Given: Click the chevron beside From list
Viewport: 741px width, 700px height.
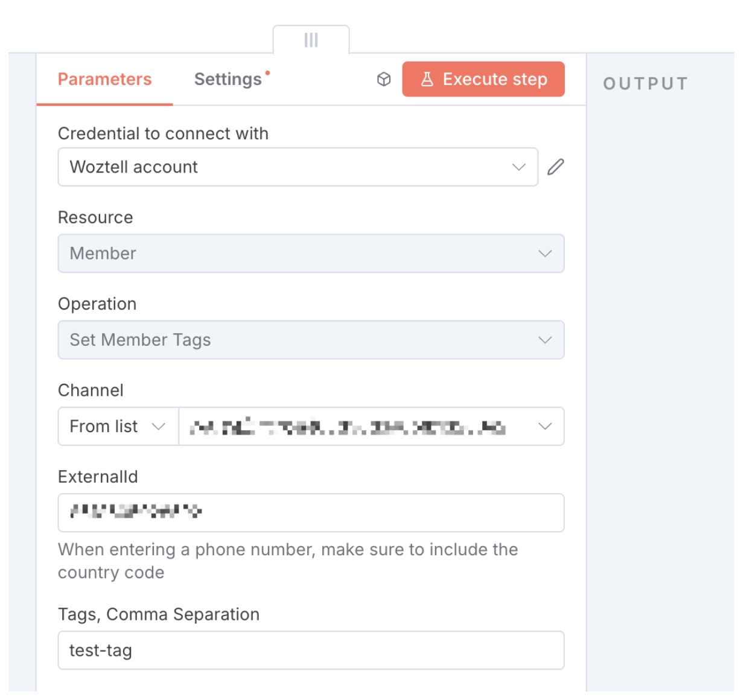Looking at the screenshot, I should [x=159, y=427].
